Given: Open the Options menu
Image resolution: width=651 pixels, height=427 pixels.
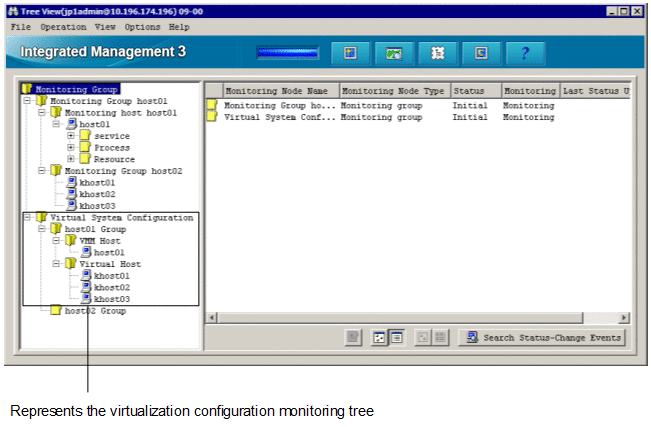Looking at the screenshot, I should (x=142, y=27).
